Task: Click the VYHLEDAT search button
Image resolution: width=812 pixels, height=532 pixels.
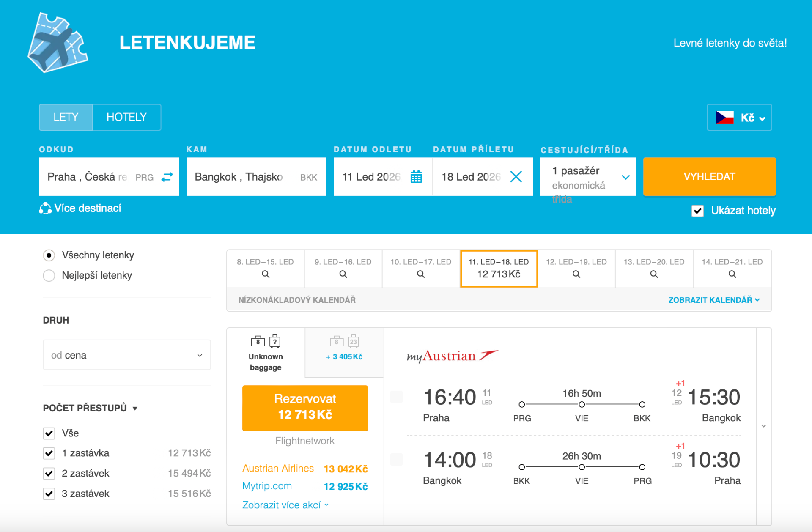Action: point(709,177)
